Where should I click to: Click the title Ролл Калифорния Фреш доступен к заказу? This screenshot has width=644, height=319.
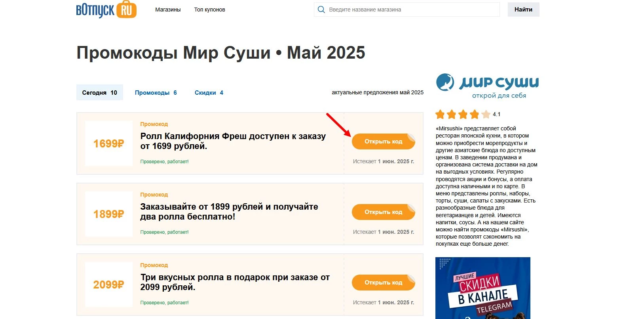click(233, 141)
